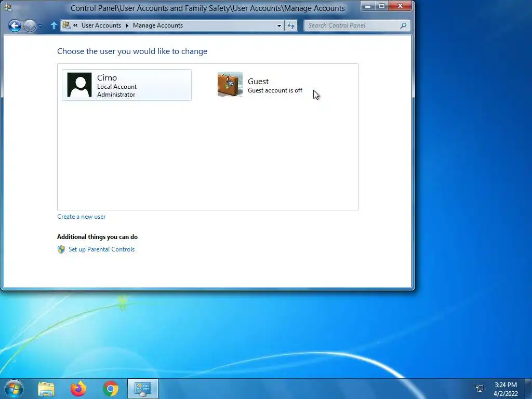Launch Firefox from the taskbar
532x399 pixels.
point(78,389)
